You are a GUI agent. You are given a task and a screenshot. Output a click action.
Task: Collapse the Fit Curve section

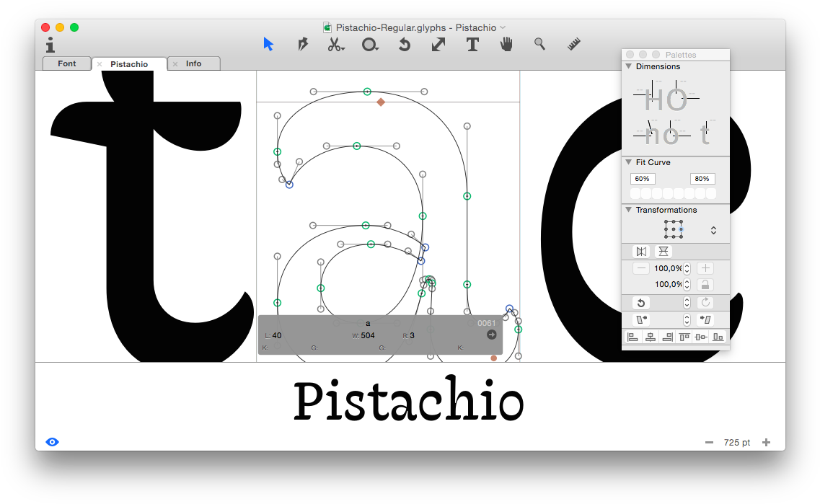pos(628,162)
